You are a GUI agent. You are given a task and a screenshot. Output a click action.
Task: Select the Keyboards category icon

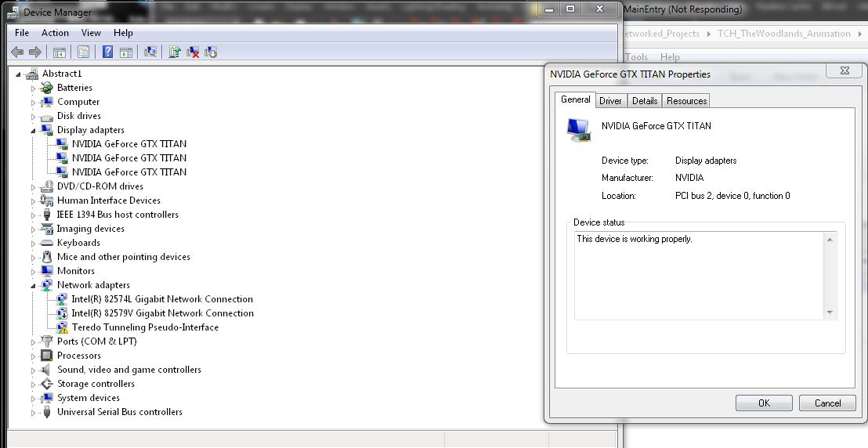click(x=46, y=243)
